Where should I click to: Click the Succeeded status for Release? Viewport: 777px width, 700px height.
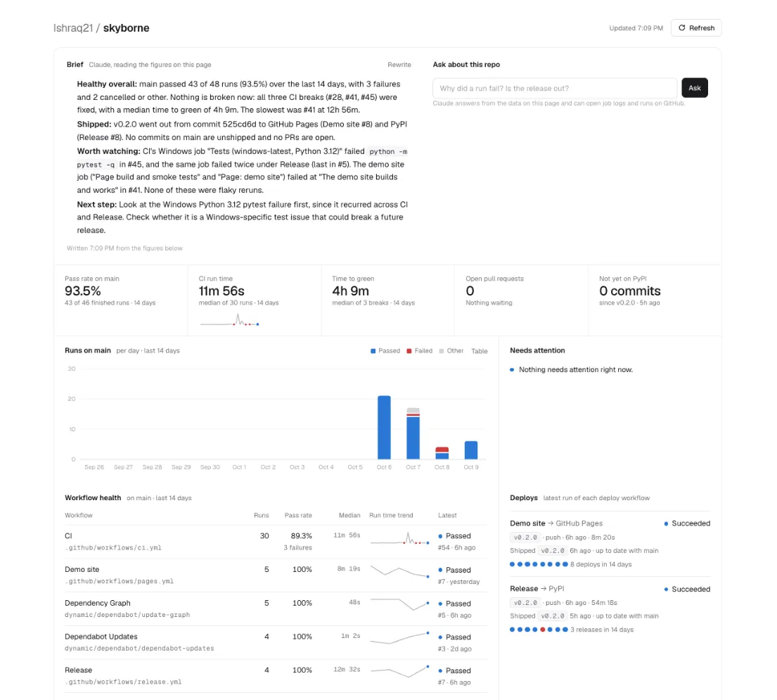pyautogui.click(x=687, y=589)
